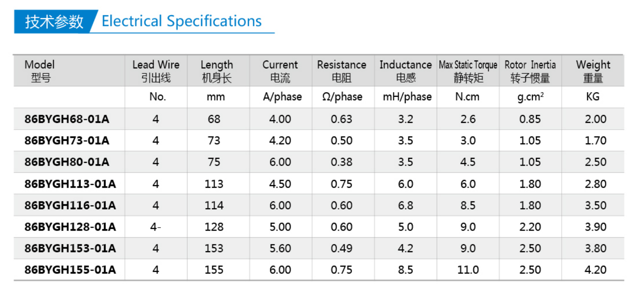This screenshot has width=644, height=294.
Task: Select the Model column header
Action: 40,70
